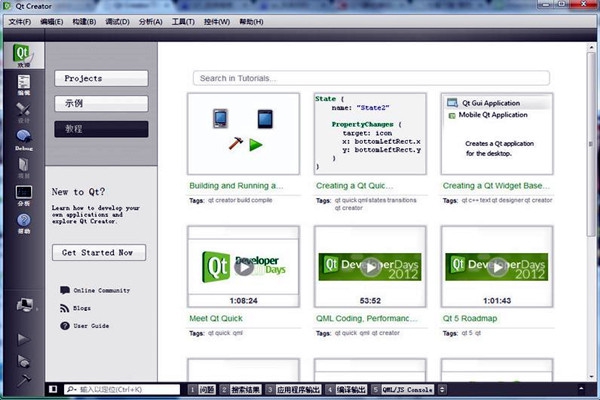The height and width of the screenshot is (400, 600).
Task: Open the Help mode question-mark icon
Action: tap(23, 223)
